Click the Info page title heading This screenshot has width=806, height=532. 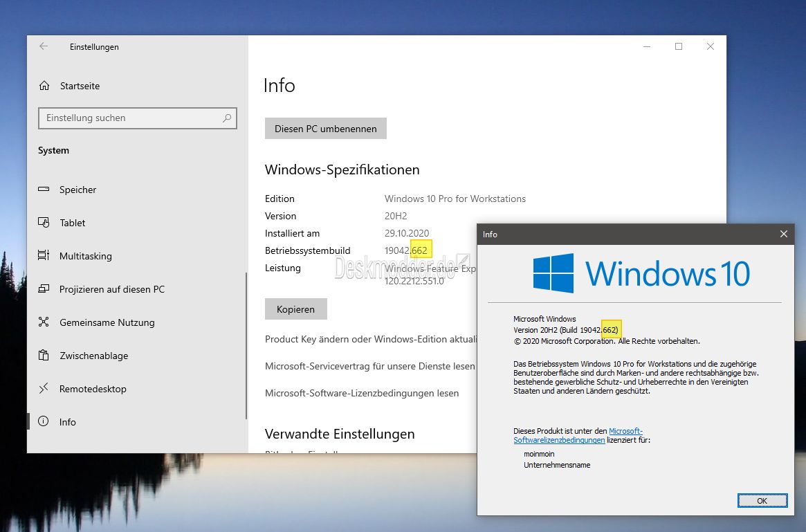point(279,85)
